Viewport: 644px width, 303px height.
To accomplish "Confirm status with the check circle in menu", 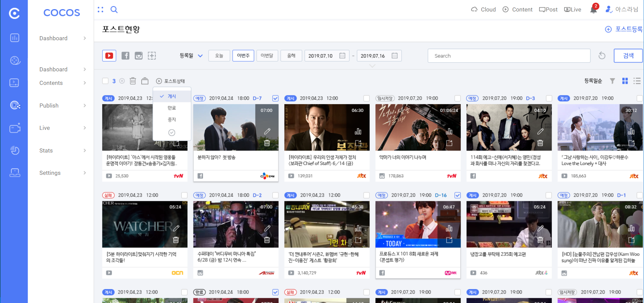I will 172,133.
